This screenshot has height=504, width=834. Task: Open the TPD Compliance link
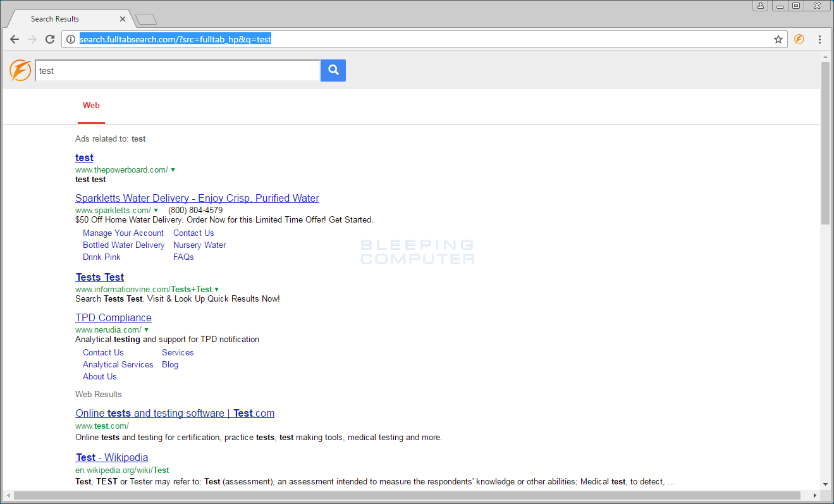point(113,317)
